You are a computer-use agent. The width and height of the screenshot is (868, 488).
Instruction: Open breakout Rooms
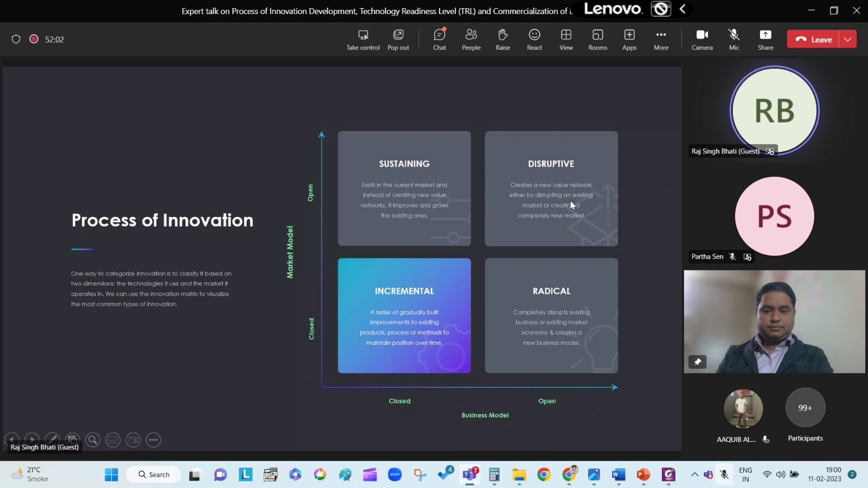[x=597, y=40]
